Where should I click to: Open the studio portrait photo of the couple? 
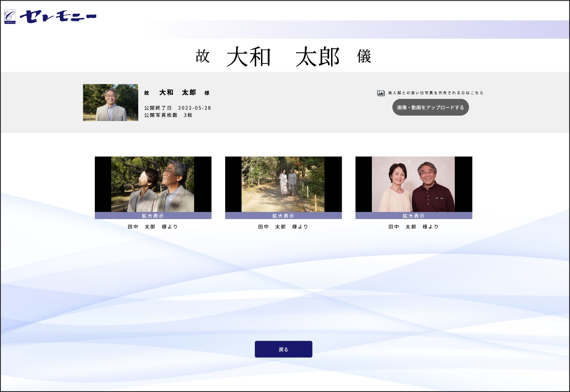coord(414,184)
